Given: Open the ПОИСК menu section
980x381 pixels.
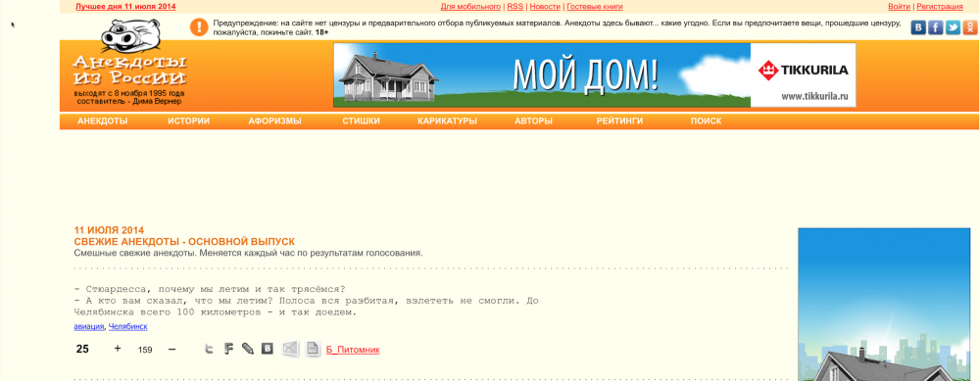Looking at the screenshot, I should point(707,121).
